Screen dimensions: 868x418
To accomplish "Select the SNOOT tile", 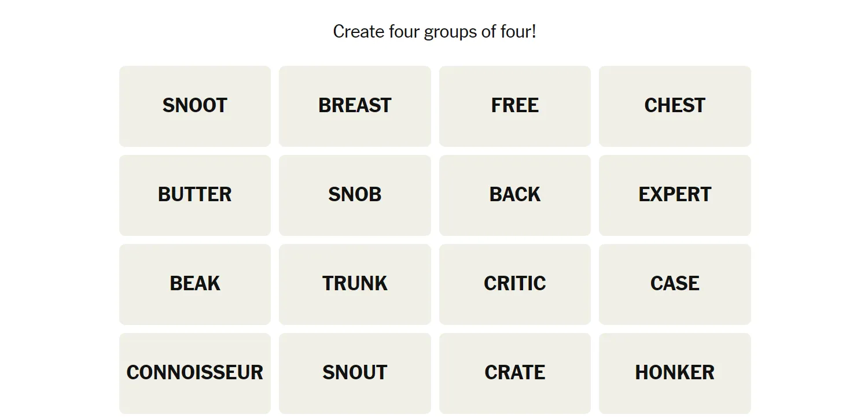I will point(195,106).
